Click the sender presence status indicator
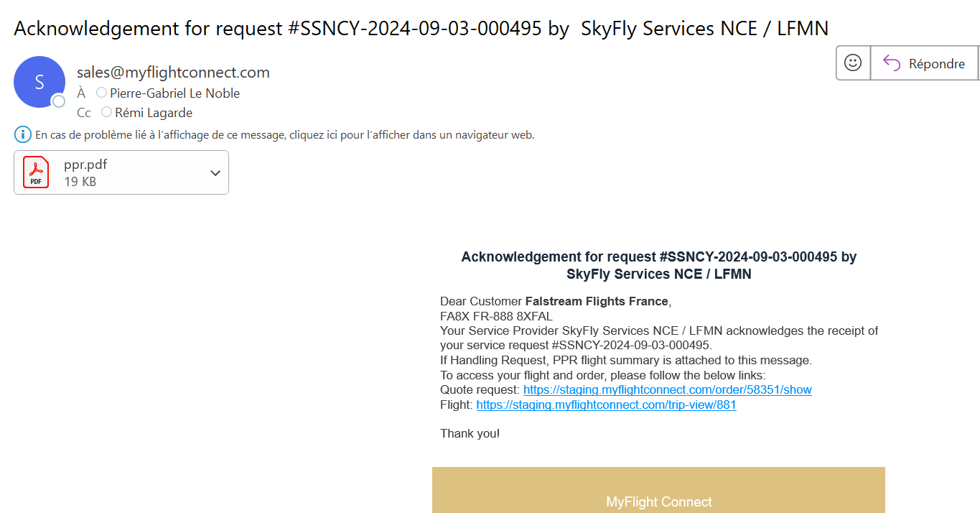The width and height of the screenshot is (980, 513). coord(58,101)
